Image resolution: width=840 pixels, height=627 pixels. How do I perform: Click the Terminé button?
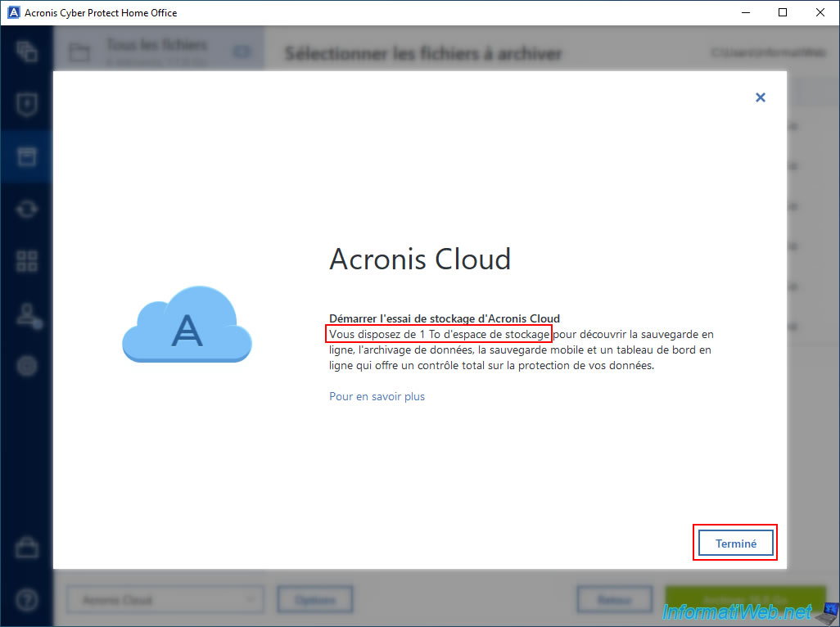[735, 544]
